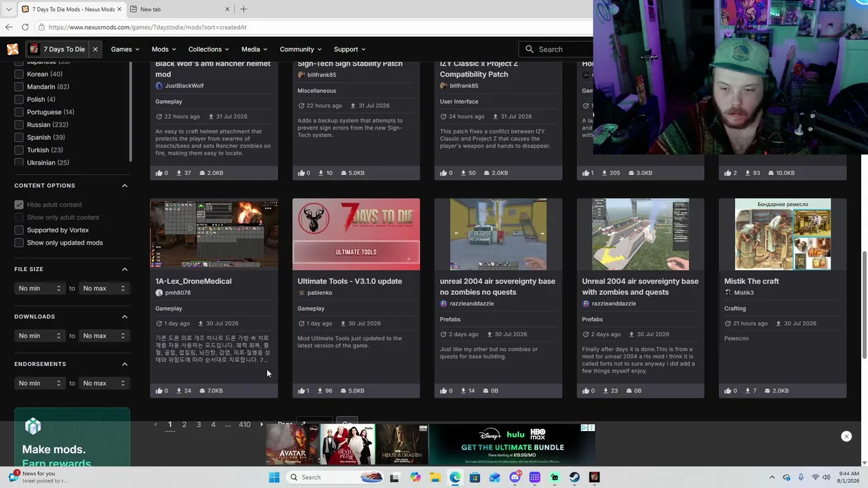Open the Media menu

(254, 49)
